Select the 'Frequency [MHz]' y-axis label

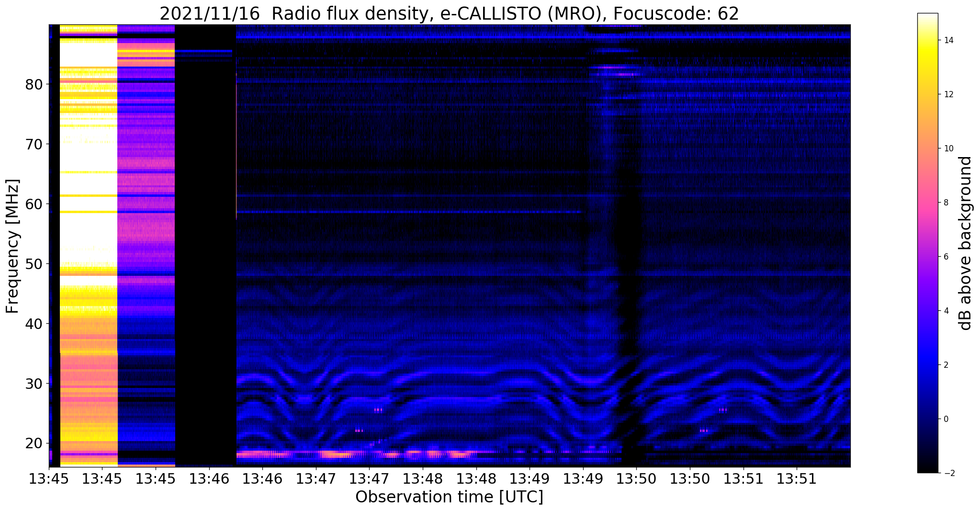pos(13,246)
